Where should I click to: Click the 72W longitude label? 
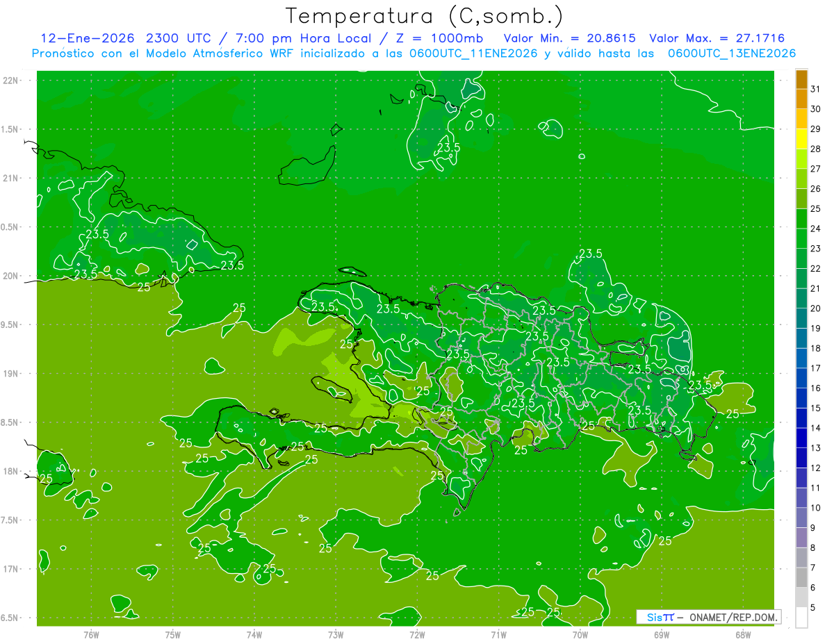(417, 634)
